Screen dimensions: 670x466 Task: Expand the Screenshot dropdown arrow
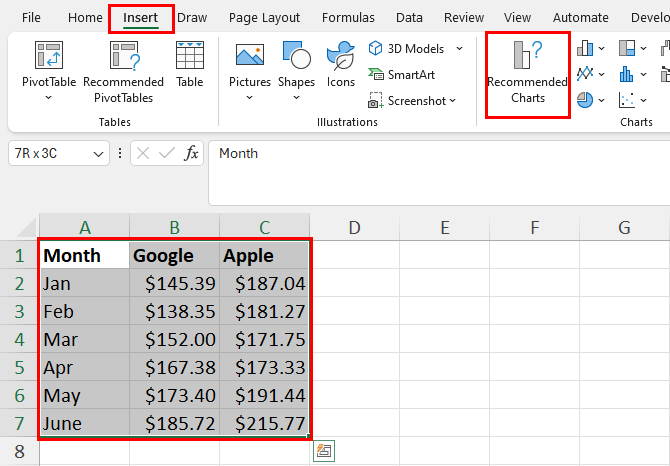453,101
